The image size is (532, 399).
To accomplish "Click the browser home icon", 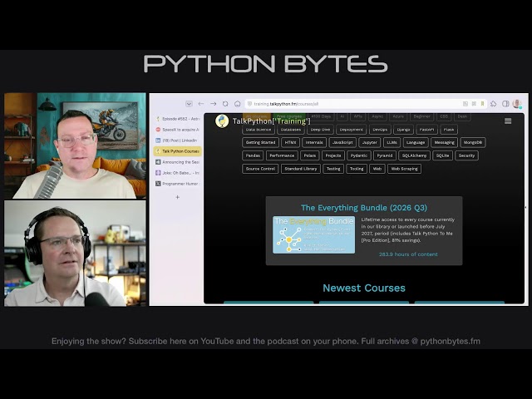I will click(238, 104).
